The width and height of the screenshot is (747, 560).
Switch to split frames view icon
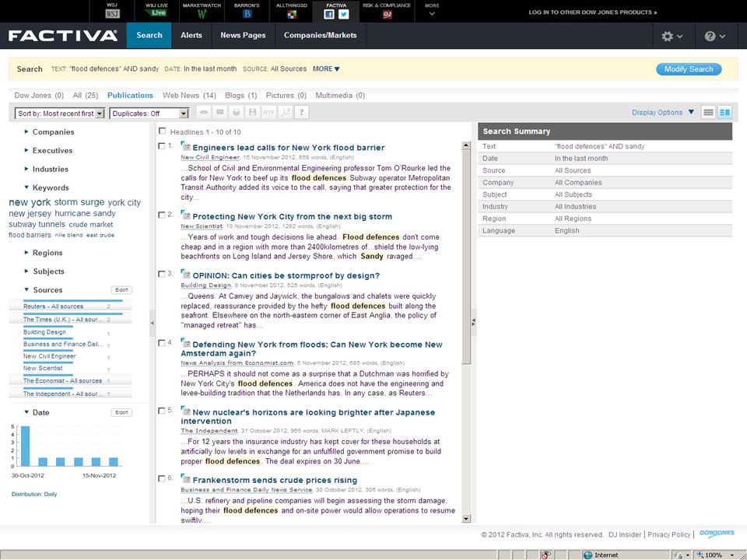tap(724, 112)
